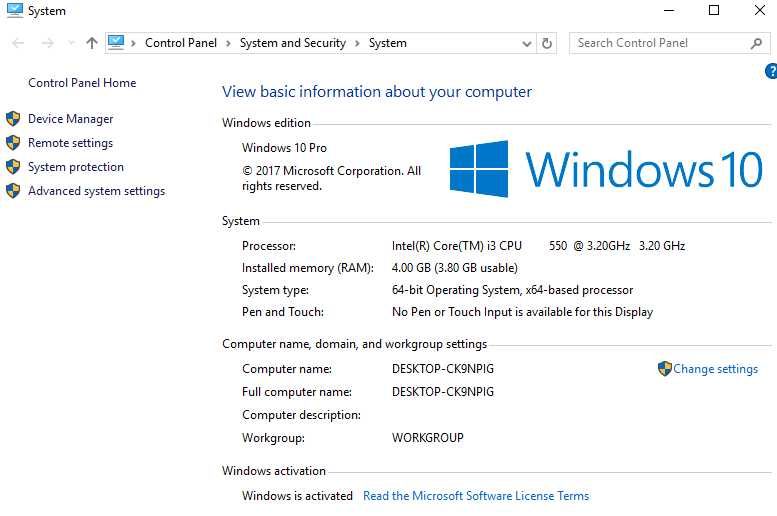Open Remote settings
777x516 pixels.
point(70,143)
